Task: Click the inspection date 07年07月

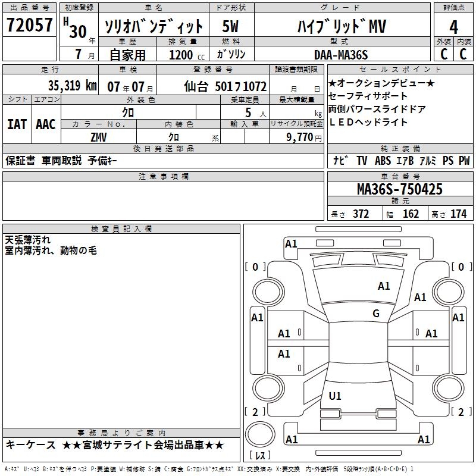Action: [130, 87]
